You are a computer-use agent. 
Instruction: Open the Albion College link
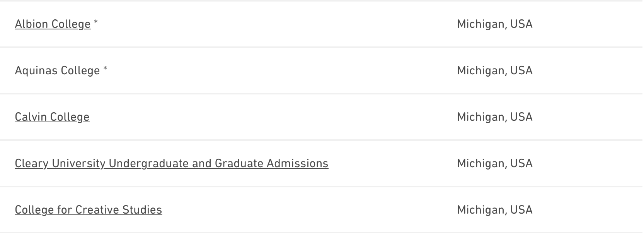point(53,24)
